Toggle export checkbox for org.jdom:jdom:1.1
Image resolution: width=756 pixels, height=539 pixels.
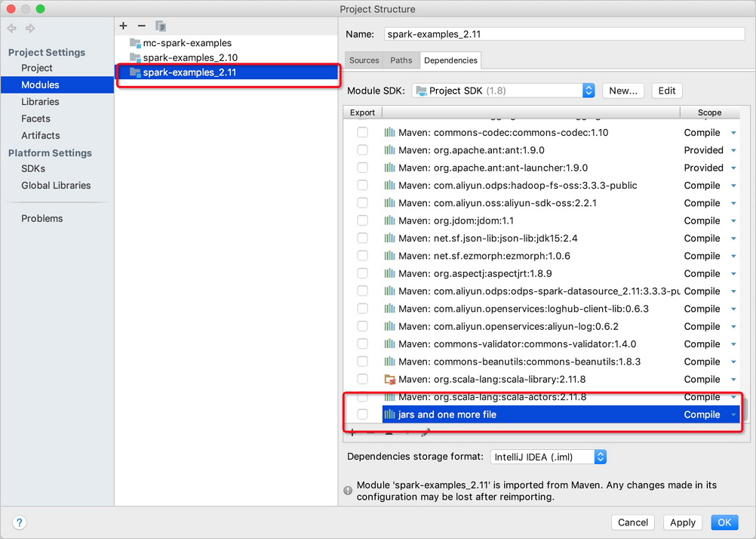[x=363, y=220]
